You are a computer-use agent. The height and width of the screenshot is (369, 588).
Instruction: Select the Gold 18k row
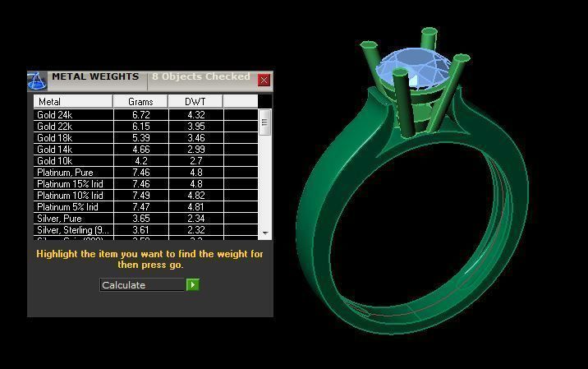pos(146,138)
